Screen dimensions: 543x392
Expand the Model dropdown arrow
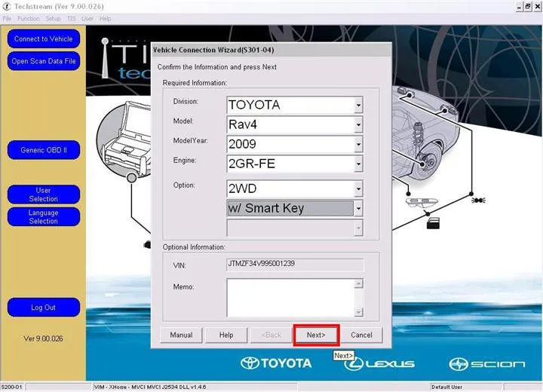358,124
